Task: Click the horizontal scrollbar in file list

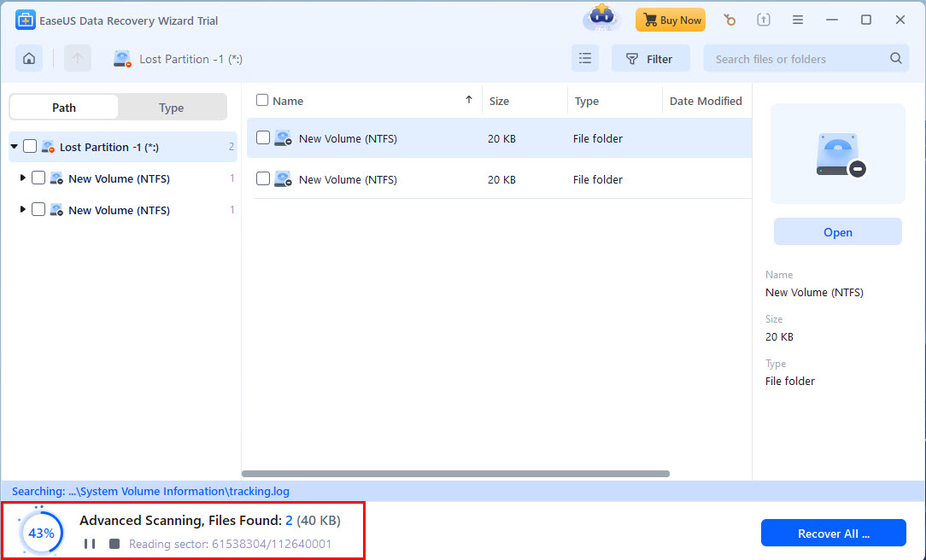Action: click(x=455, y=474)
